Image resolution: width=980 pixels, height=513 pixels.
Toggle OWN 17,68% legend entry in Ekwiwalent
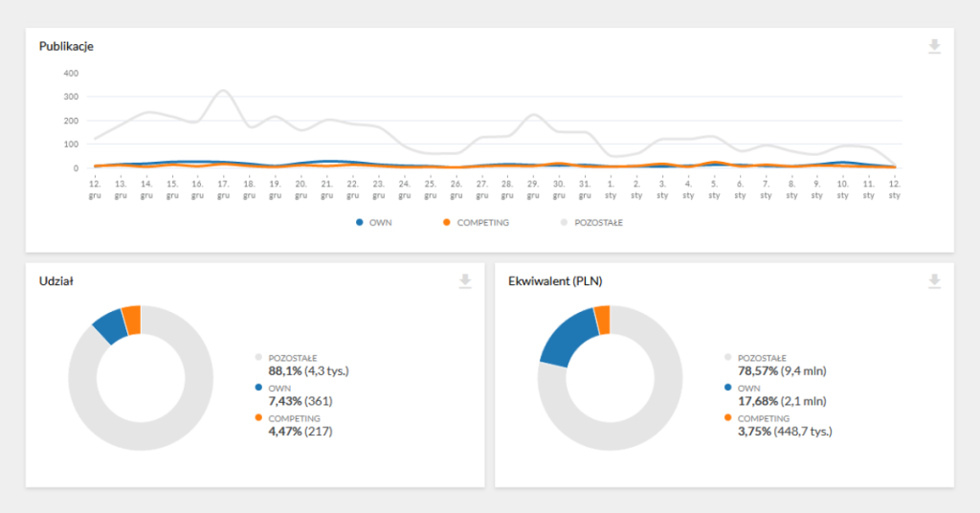(775, 395)
